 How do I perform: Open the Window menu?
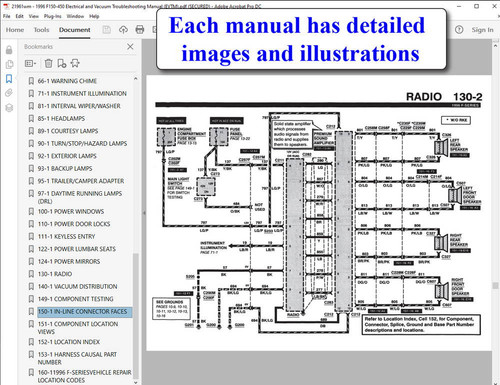[75, 16]
